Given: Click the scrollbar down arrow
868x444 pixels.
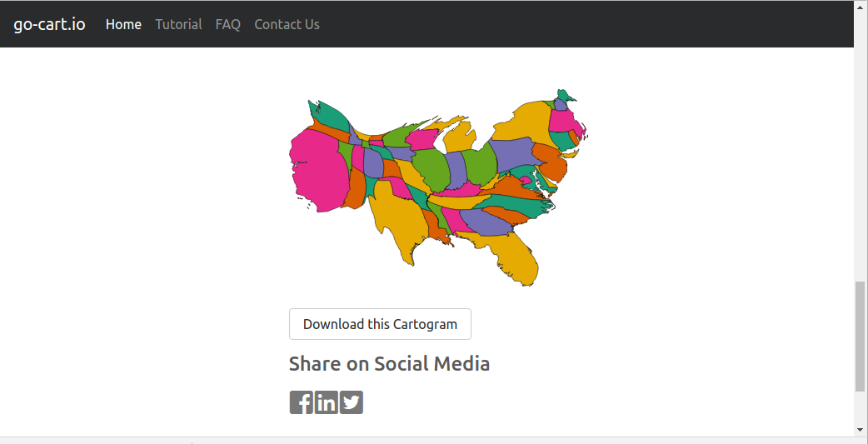Looking at the screenshot, I should [x=860, y=430].
